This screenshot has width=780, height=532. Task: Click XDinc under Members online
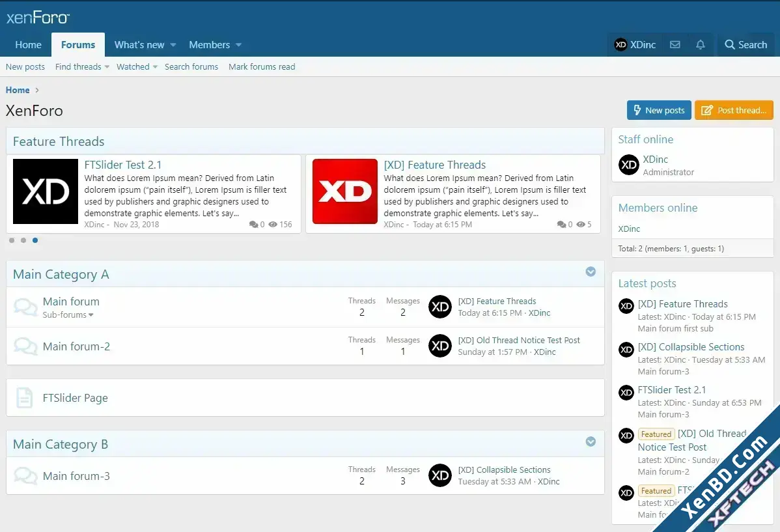pyautogui.click(x=629, y=229)
